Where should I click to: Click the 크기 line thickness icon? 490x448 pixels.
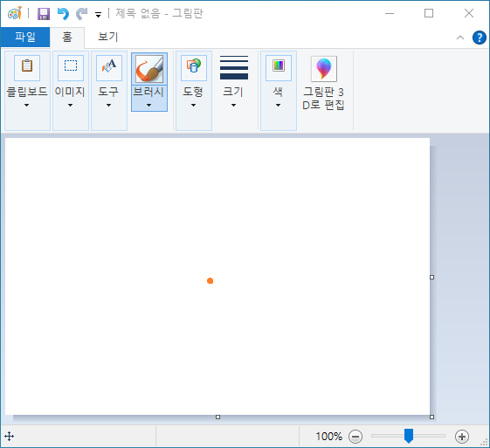pyautogui.click(x=234, y=67)
